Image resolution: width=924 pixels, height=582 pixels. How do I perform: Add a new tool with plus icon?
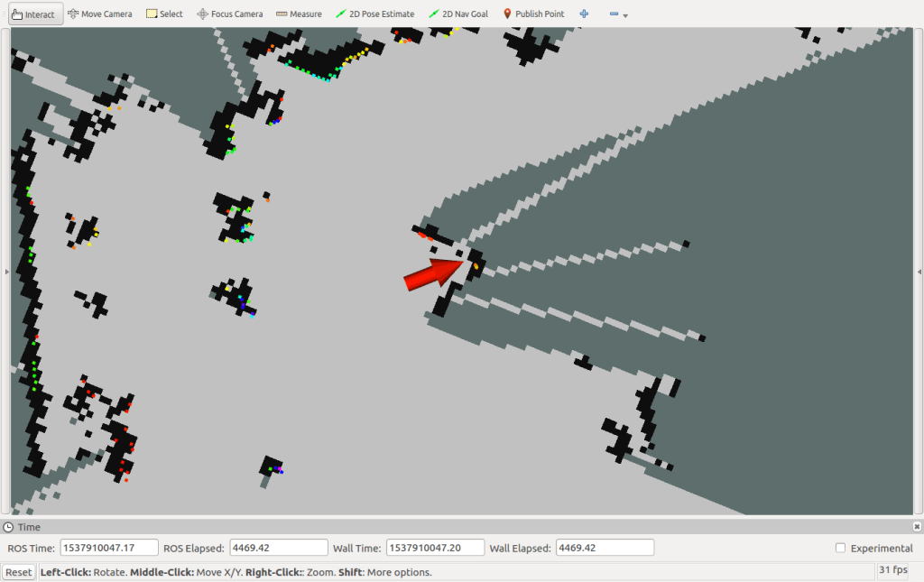584,14
